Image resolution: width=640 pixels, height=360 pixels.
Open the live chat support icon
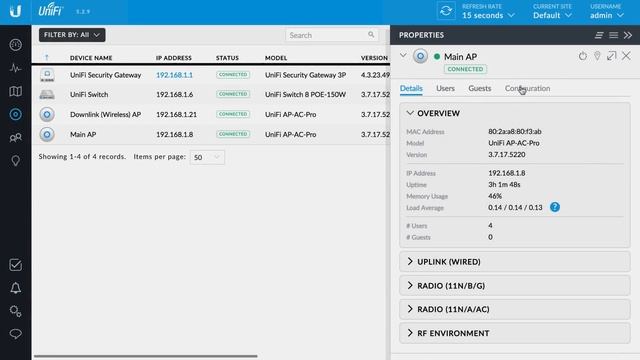pyautogui.click(x=16, y=334)
